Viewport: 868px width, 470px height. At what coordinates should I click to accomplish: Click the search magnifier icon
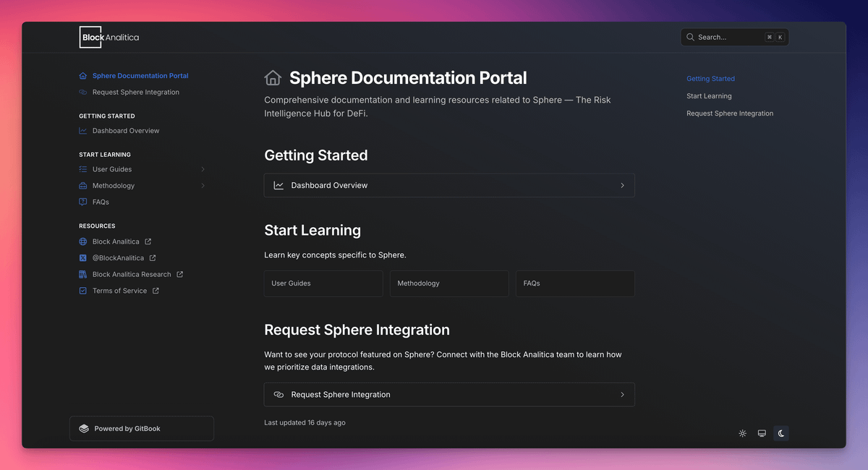click(691, 37)
